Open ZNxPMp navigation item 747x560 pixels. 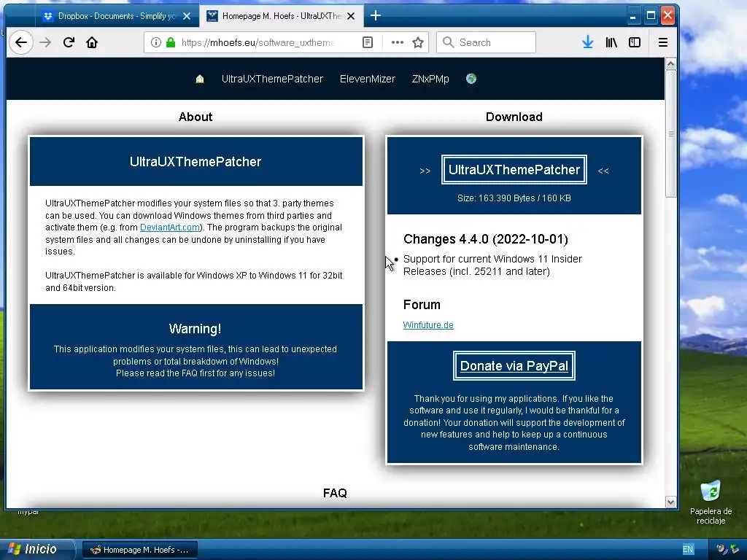coord(430,79)
